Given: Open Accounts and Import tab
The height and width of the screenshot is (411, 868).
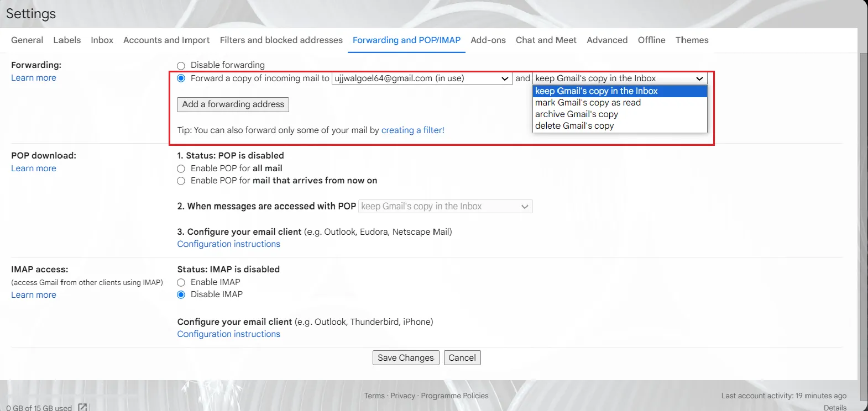Looking at the screenshot, I should 166,40.
